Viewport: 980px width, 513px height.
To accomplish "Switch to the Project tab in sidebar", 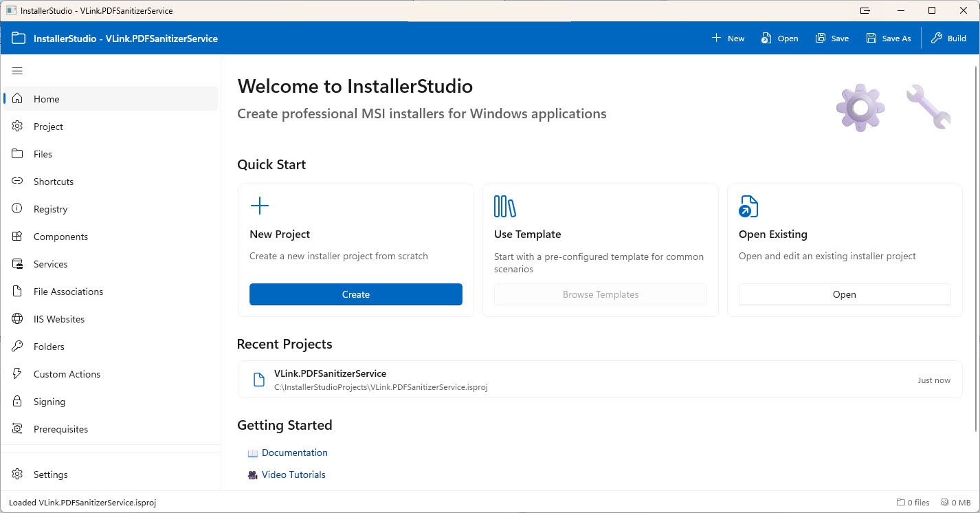I will 48,126.
